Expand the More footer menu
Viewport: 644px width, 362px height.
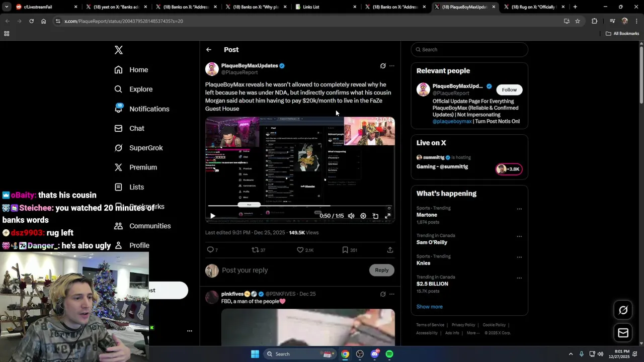pos(473,333)
